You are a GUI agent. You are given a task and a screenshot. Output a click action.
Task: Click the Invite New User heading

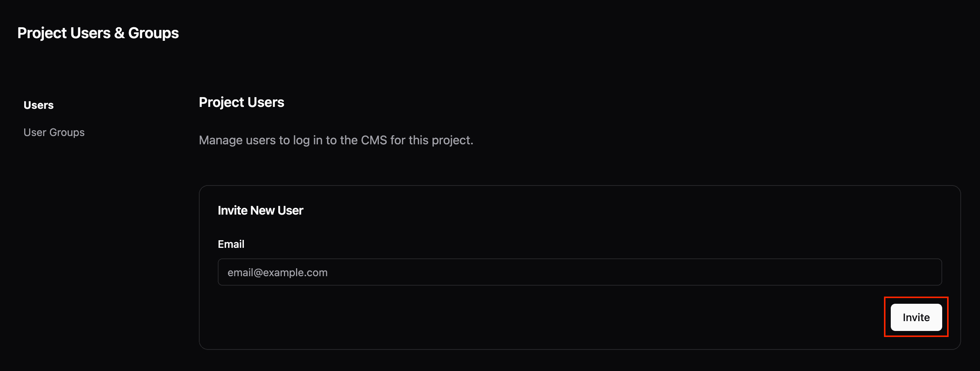(260, 210)
